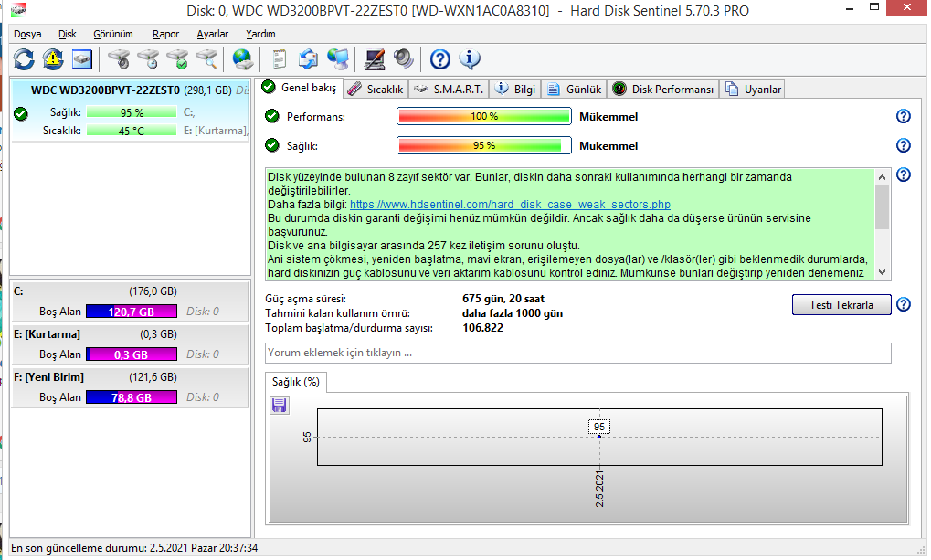Switch to the Günlük tab
Screen dimensions: 931x560
click(x=574, y=90)
